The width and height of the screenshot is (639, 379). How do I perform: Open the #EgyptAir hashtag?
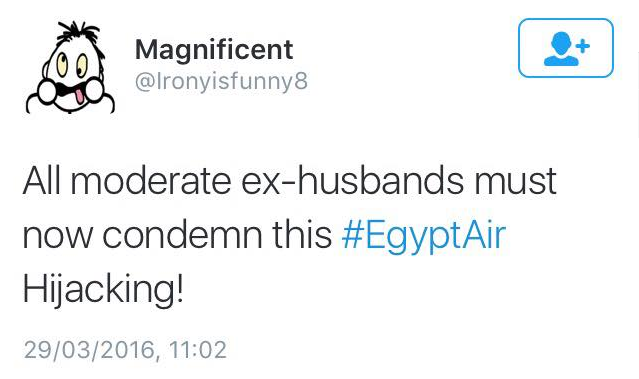(x=424, y=236)
